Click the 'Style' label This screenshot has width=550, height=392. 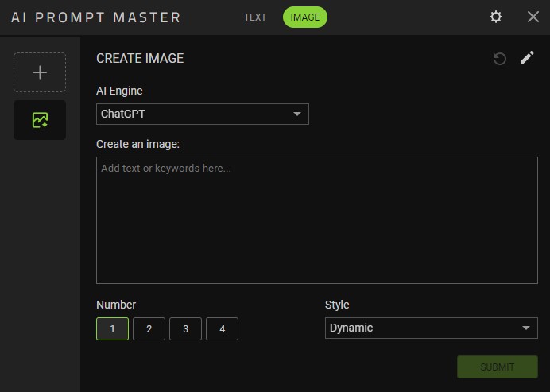coord(337,305)
